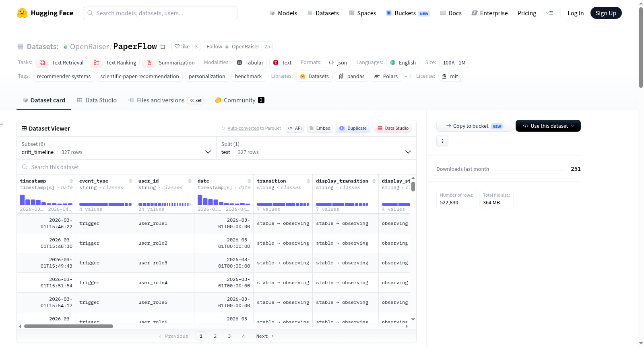Sort by the timestamp column sort icon
This screenshot has height=347, width=644.
pyautogui.click(x=71, y=181)
